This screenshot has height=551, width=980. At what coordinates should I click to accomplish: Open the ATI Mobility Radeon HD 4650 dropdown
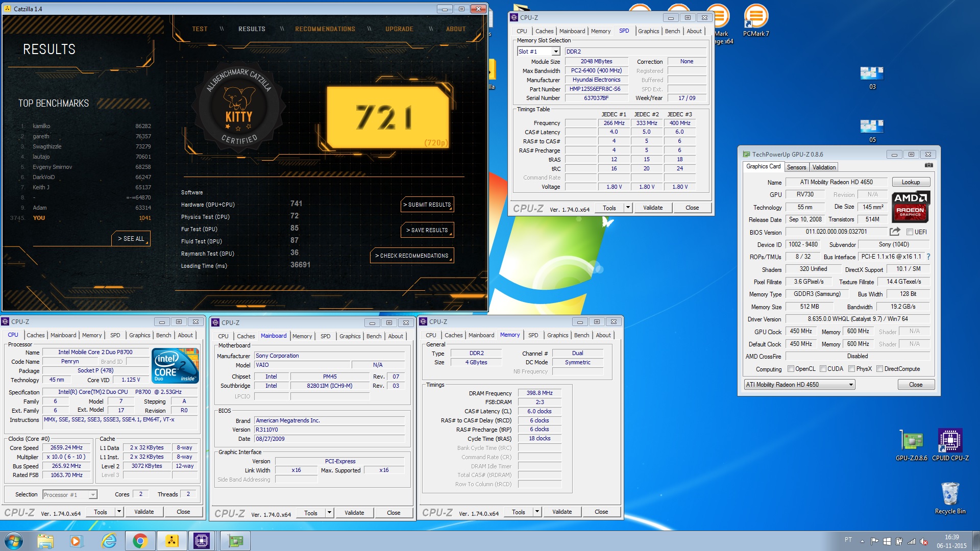coord(799,385)
